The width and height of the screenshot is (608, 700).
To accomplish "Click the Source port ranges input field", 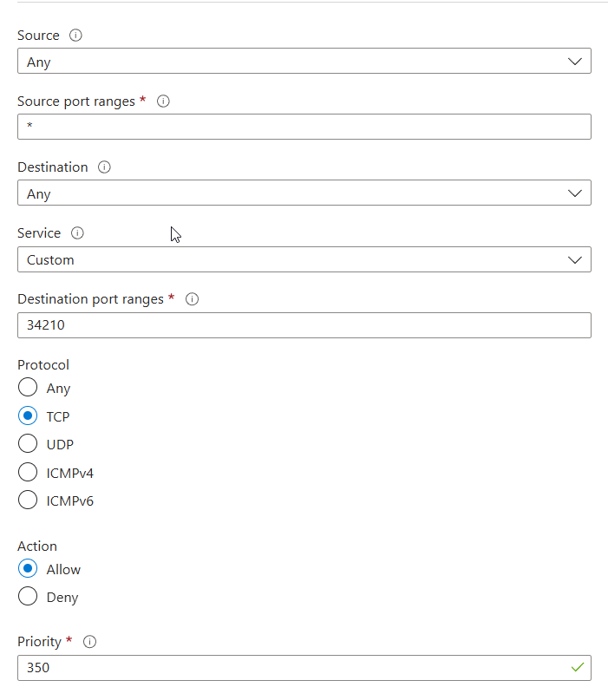I will 304,127.
